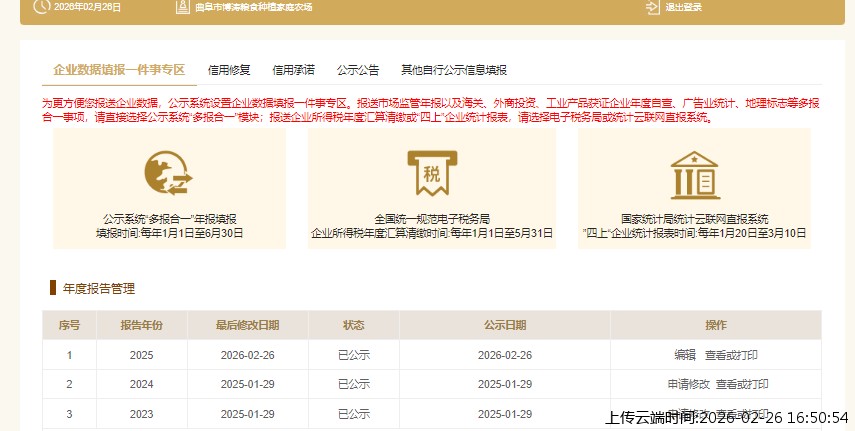Click the 序号 column header

pos(69,325)
